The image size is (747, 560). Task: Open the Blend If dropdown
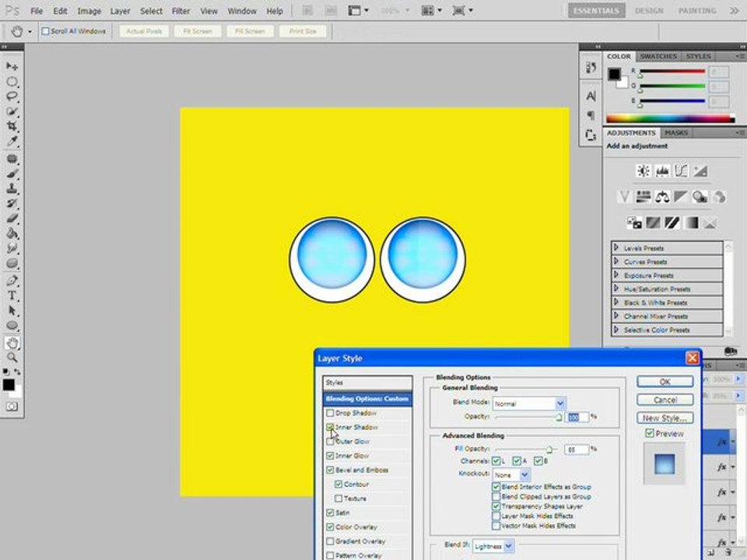493,546
